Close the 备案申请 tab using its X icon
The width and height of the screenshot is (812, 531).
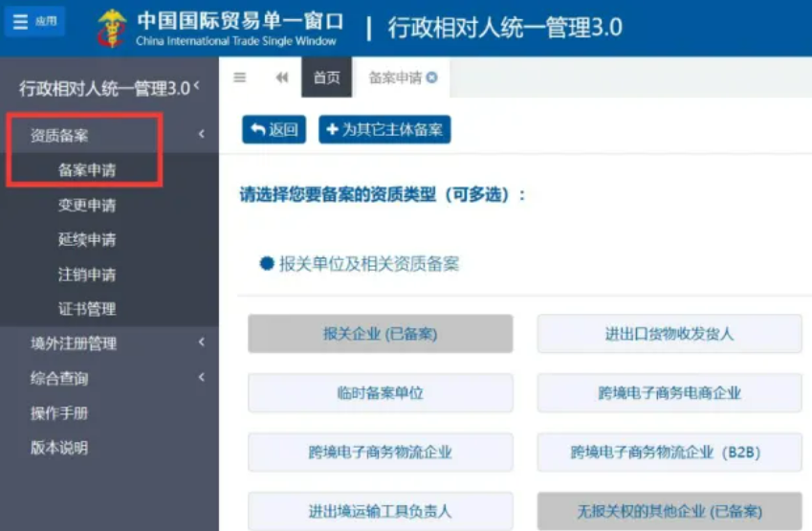tap(432, 78)
